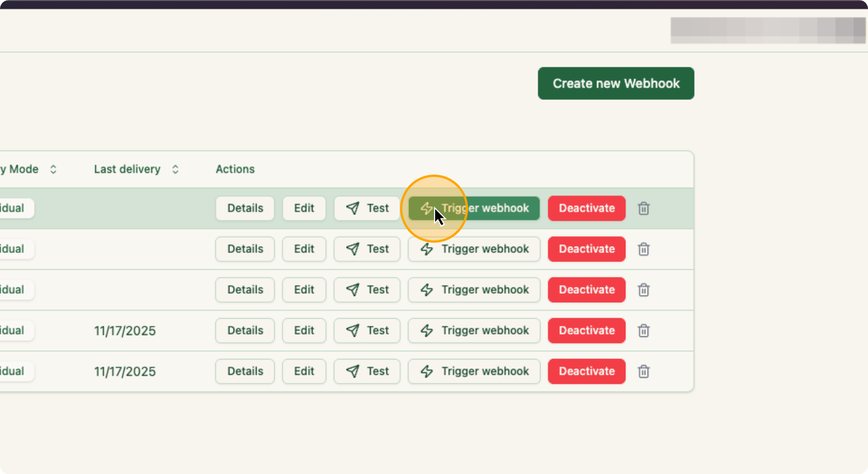Deactivate the first webhook
The width and height of the screenshot is (868, 474).
[586, 208]
